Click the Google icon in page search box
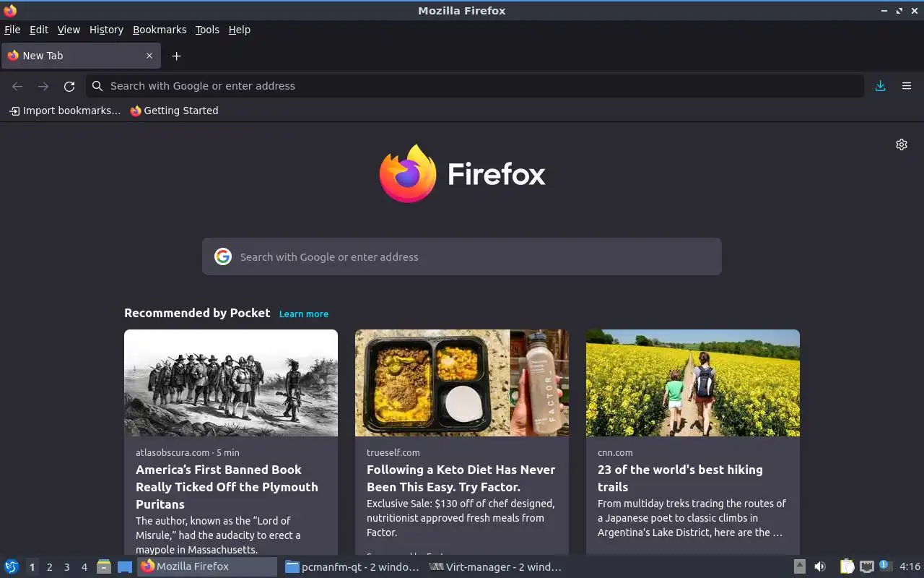The width and height of the screenshot is (924, 578). pos(223,256)
